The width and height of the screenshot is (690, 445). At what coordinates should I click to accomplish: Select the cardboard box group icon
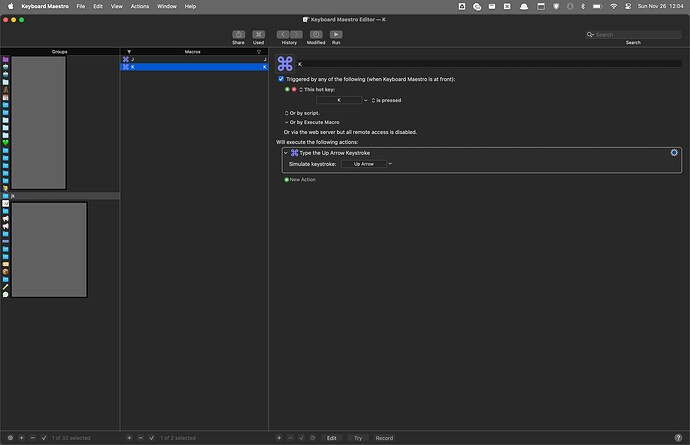5,272
